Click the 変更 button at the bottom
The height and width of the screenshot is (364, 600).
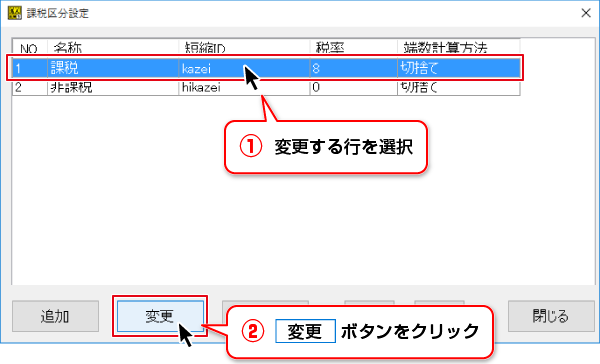(160, 316)
